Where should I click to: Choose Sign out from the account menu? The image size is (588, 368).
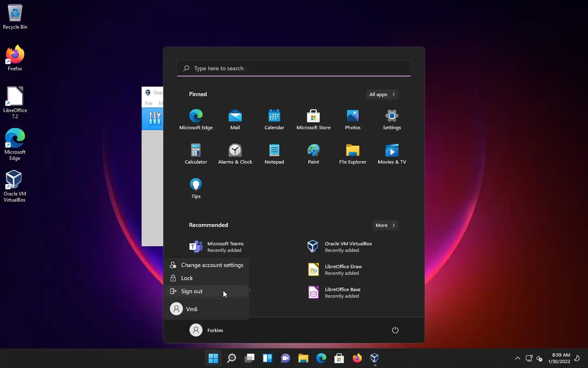click(207, 291)
